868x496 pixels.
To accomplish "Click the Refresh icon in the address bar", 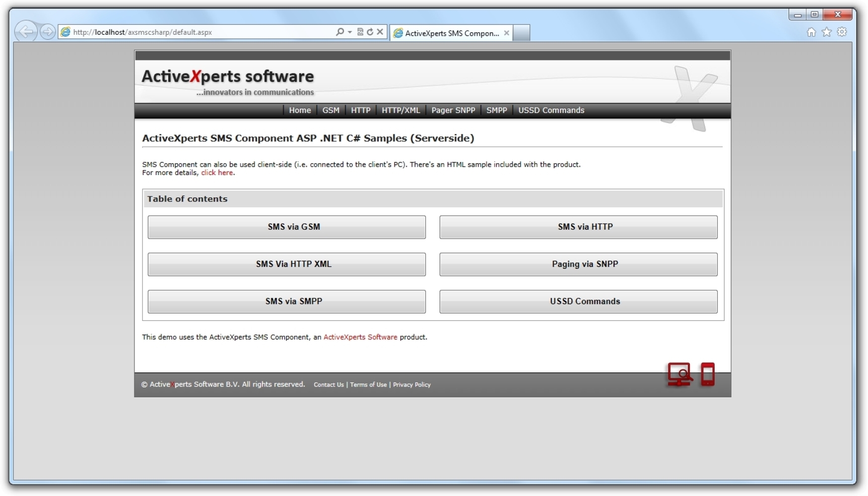I will [370, 32].
